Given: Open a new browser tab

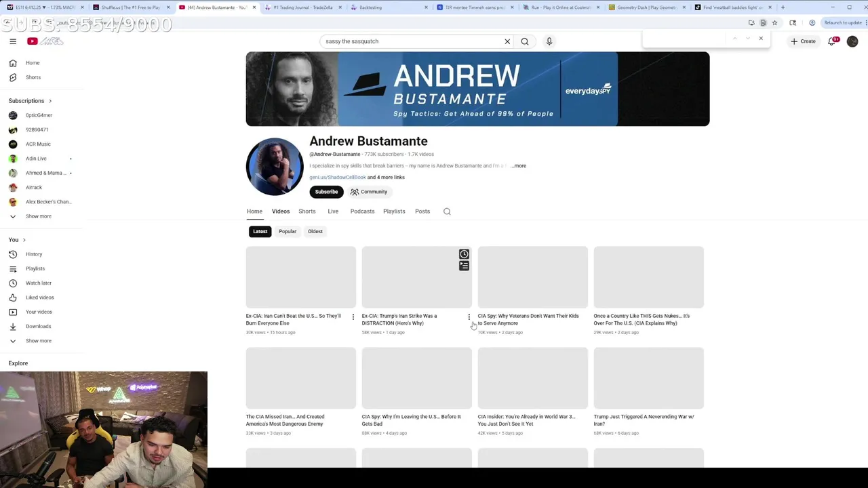Looking at the screenshot, I should [783, 7].
